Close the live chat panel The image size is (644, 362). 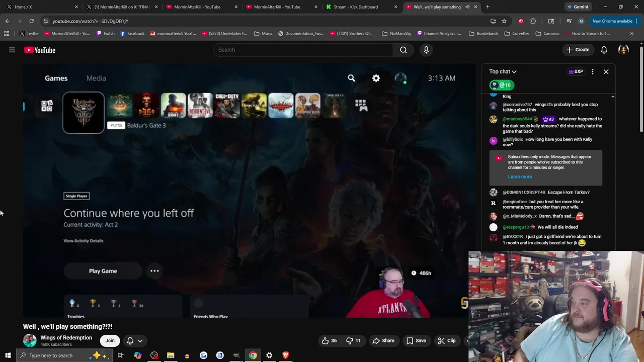tap(606, 72)
